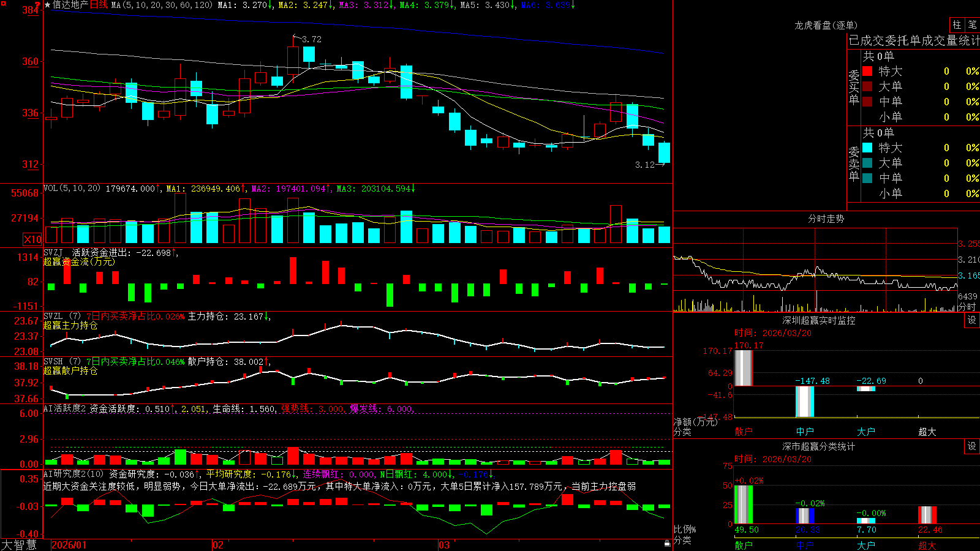The image size is (980, 551).
Task: Click the 委卖单 vertical label
Action: pyautogui.click(x=854, y=163)
